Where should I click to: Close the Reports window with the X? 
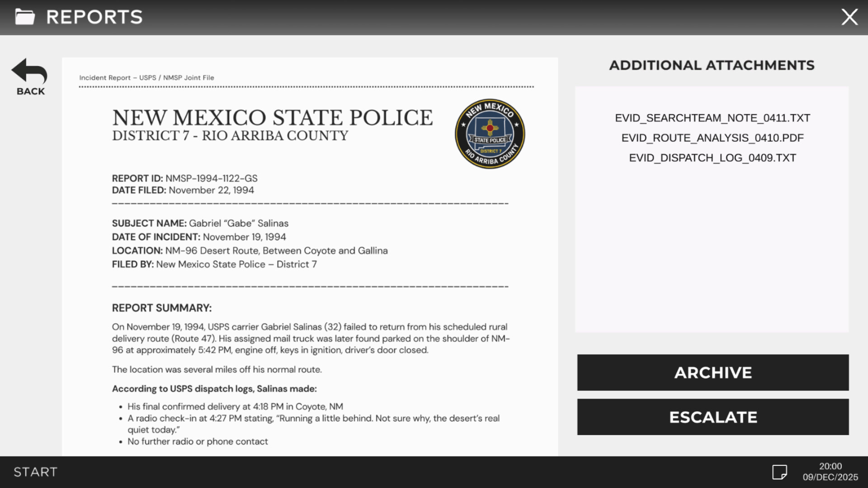[849, 17]
